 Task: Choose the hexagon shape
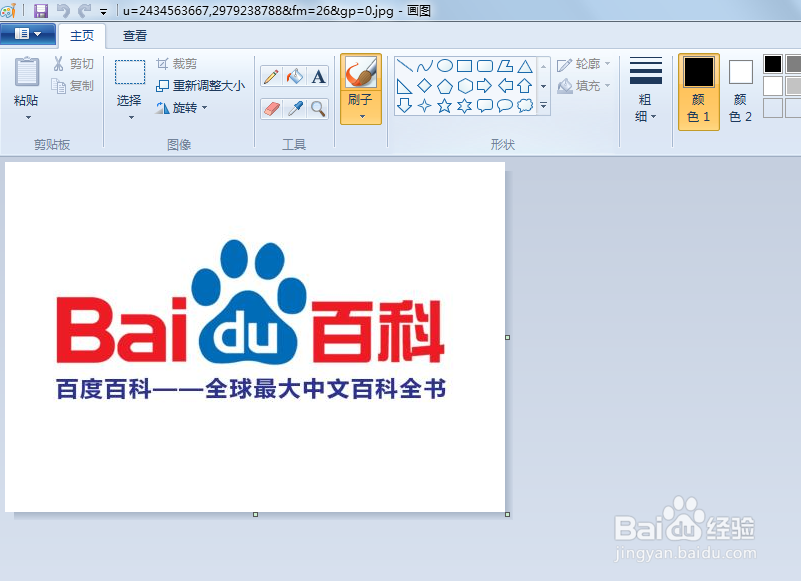coord(464,86)
